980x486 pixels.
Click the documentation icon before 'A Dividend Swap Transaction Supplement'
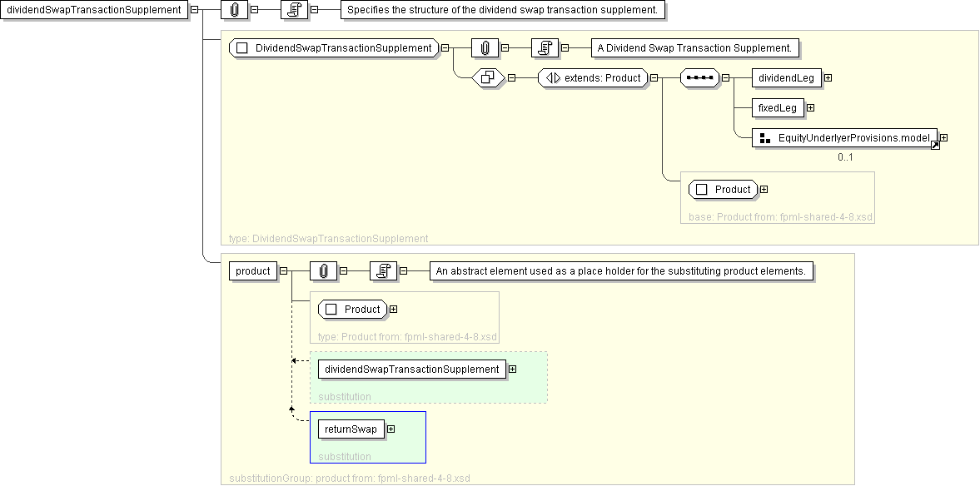[545, 48]
